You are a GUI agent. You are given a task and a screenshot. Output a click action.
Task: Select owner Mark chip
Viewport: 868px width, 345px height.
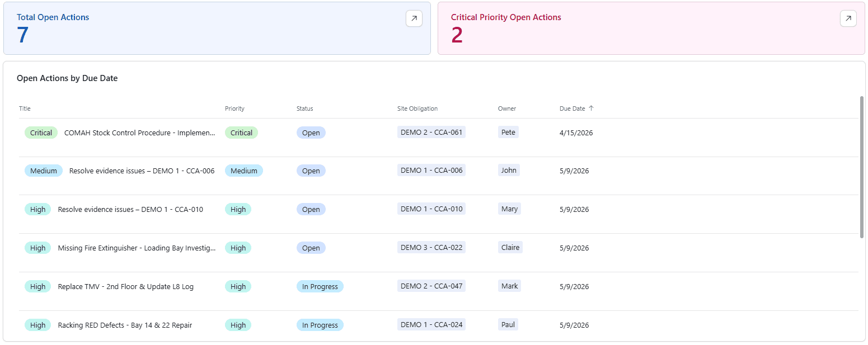(x=509, y=286)
